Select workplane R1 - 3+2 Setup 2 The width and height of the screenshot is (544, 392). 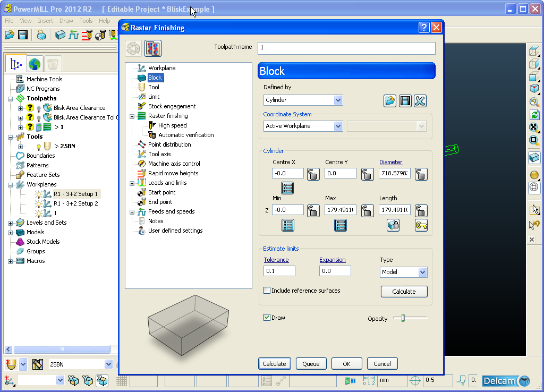click(x=75, y=203)
